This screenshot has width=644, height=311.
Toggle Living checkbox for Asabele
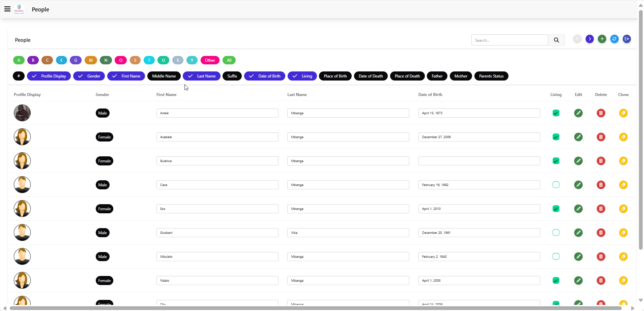point(556,137)
